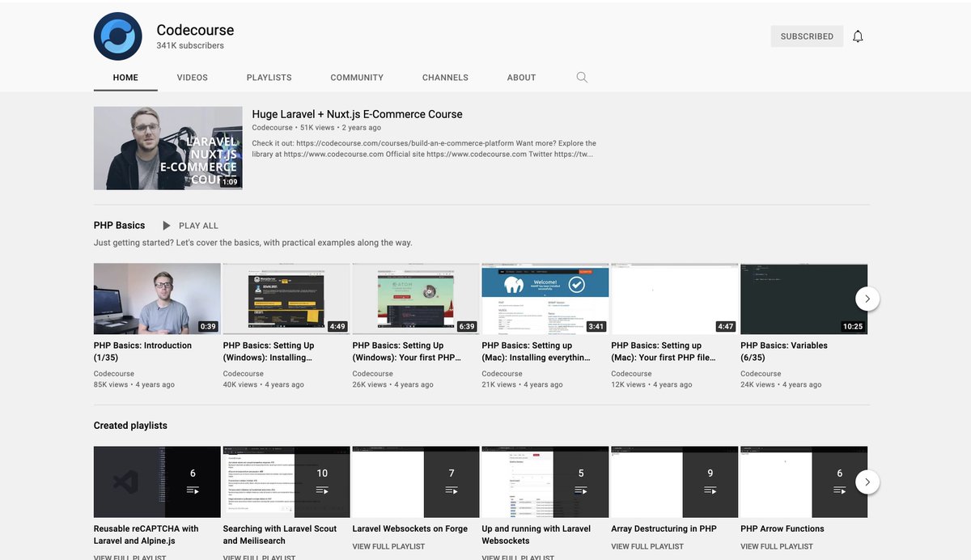Open the 4:49 Windows Installing video thumbnail

click(286, 299)
